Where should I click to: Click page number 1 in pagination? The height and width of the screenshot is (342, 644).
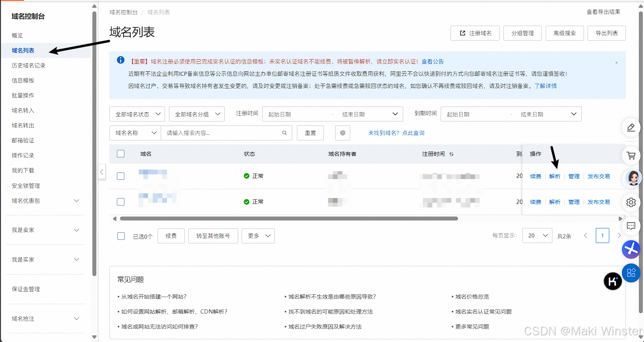point(603,235)
